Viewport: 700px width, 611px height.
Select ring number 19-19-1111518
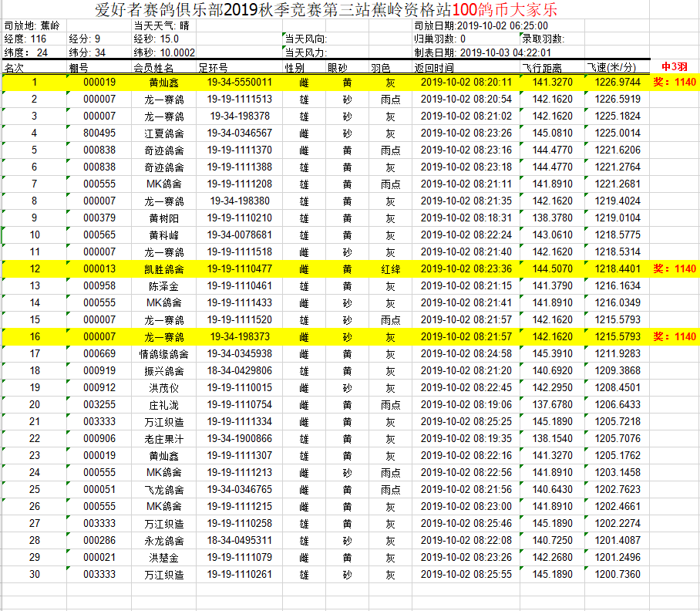click(240, 252)
